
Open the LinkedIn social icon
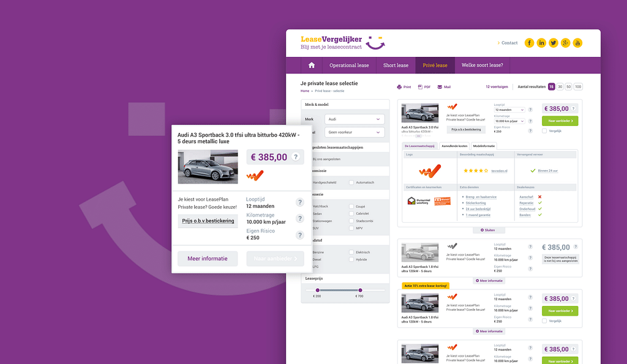[x=542, y=43]
